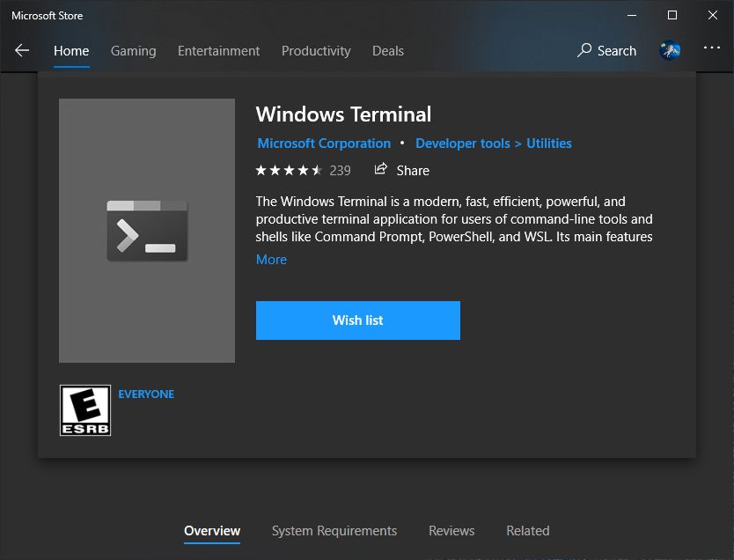Click the star rating display
Image resolution: width=734 pixels, height=560 pixels.
click(x=289, y=171)
